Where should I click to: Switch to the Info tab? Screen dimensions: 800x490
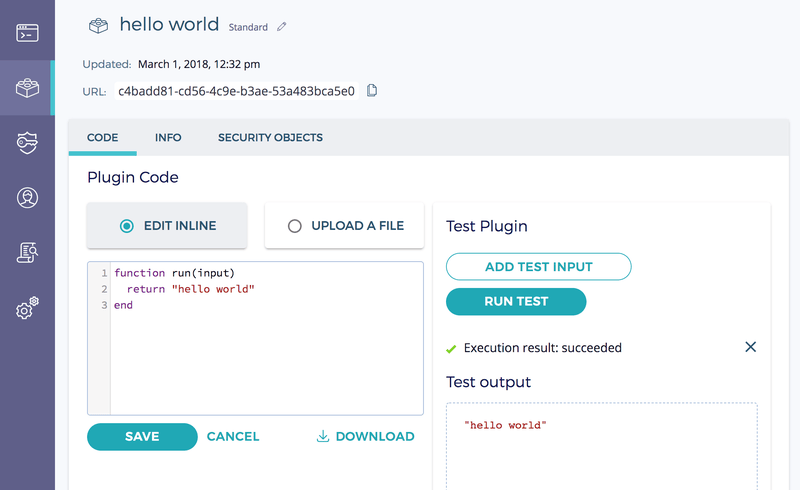point(168,137)
